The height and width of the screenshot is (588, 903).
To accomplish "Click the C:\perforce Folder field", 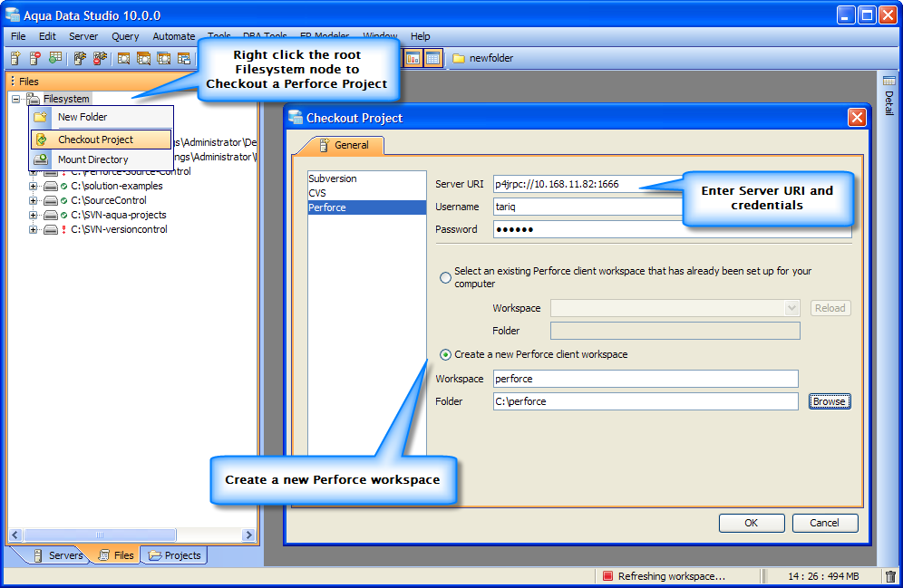I will [646, 401].
